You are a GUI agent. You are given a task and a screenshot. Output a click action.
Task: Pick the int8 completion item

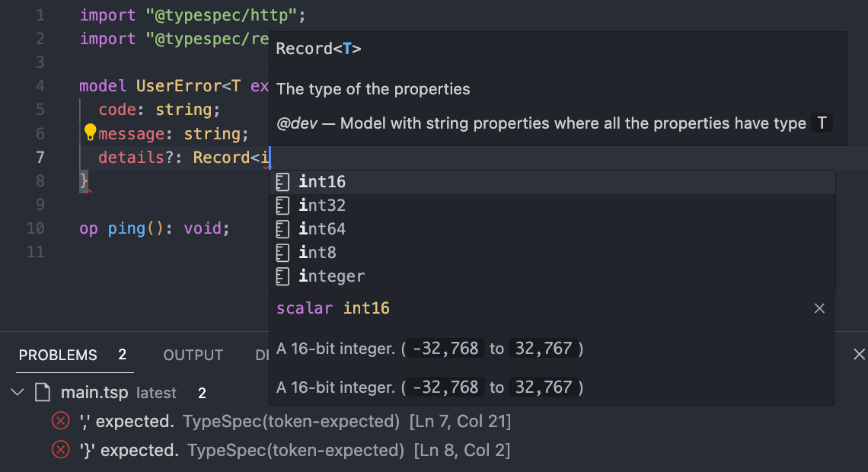pyautogui.click(x=318, y=253)
